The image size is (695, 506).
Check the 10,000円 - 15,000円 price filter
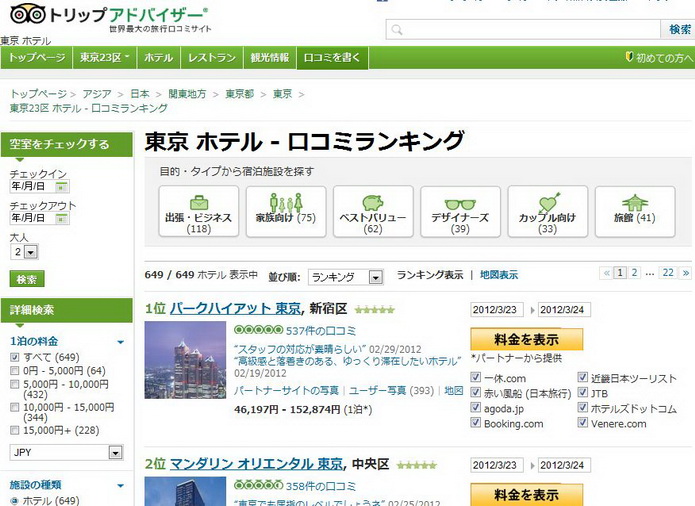tap(15, 407)
